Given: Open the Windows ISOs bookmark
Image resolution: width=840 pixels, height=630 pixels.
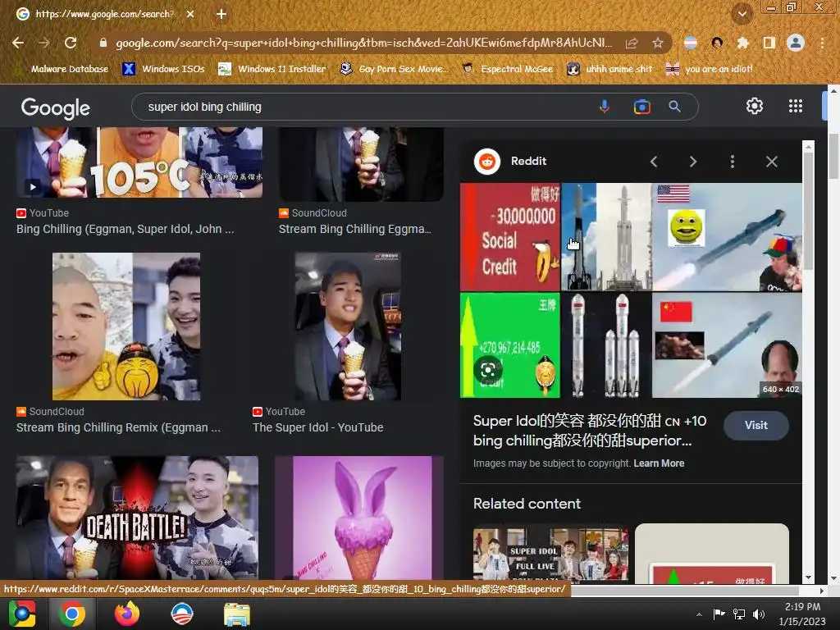Looking at the screenshot, I should click(x=163, y=69).
